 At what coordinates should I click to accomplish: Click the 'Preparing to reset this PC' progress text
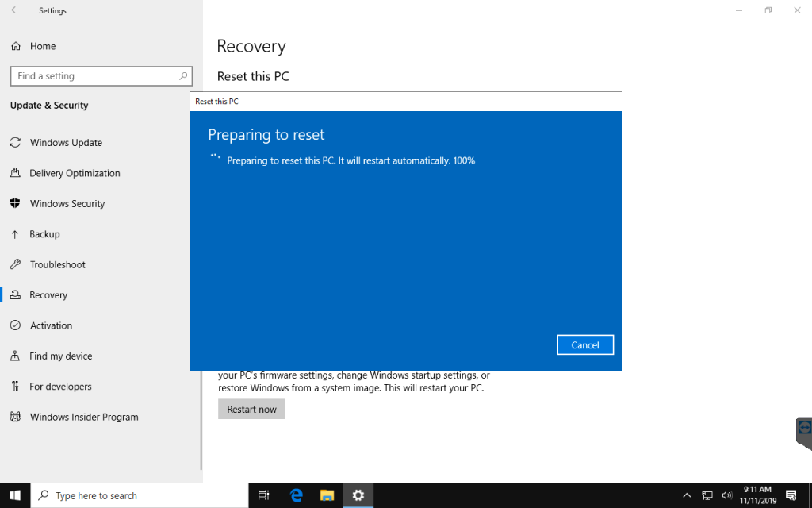click(x=351, y=160)
